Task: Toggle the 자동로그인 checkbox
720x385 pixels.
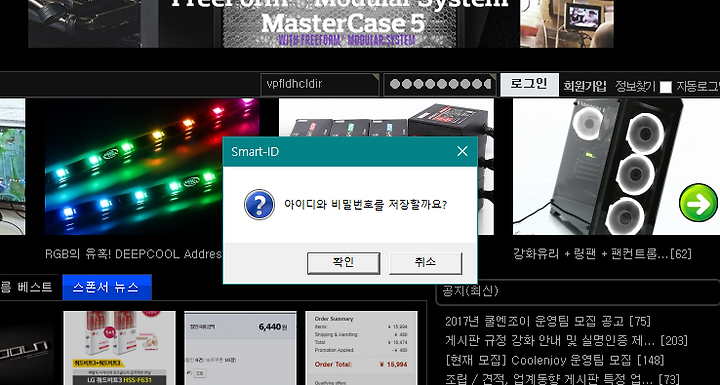Action: click(665, 87)
